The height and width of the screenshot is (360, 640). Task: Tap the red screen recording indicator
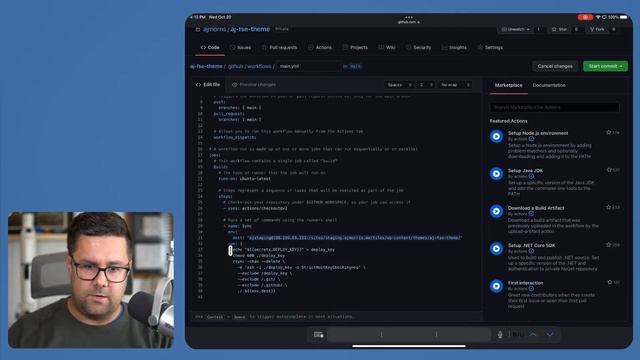585,17
